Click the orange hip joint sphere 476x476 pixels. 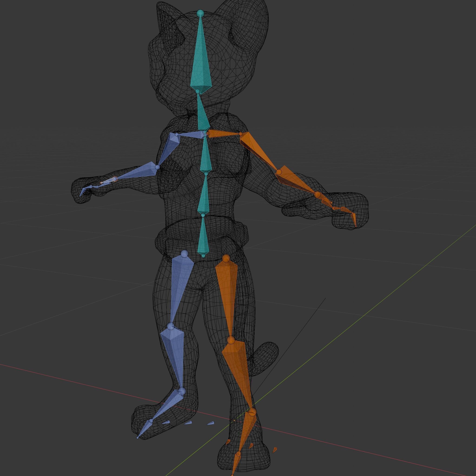[x=226, y=258]
